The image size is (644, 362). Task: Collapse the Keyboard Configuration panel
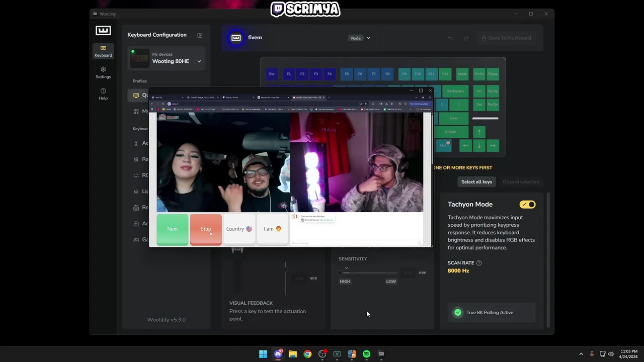(x=200, y=35)
